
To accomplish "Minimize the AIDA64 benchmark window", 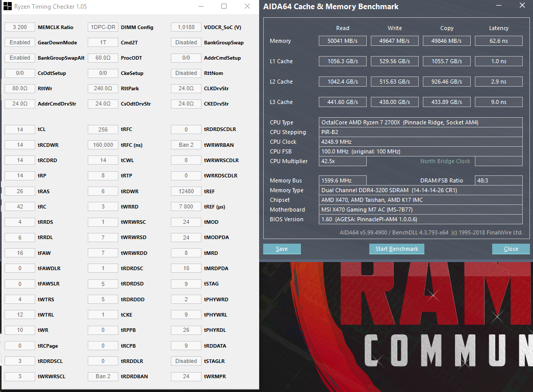I will [499, 6].
